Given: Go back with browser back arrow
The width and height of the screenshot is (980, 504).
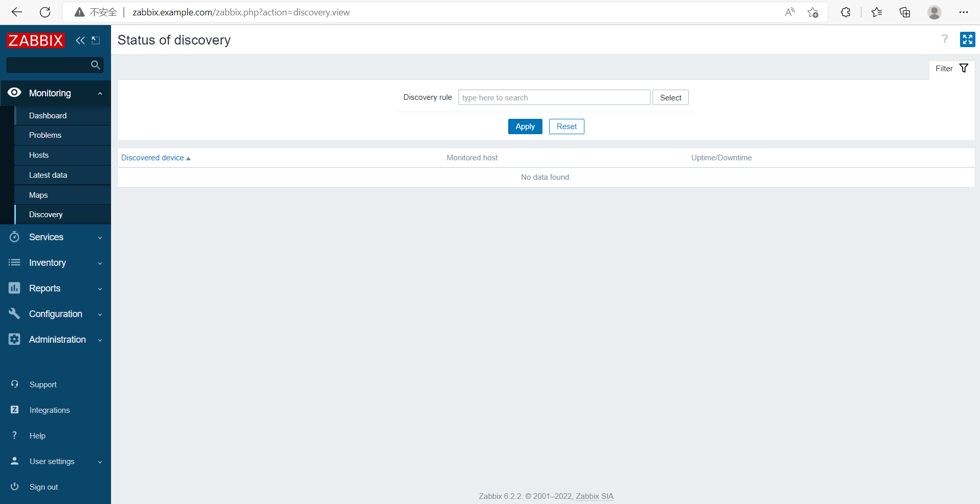Looking at the screenshot, I should (17, 12).
